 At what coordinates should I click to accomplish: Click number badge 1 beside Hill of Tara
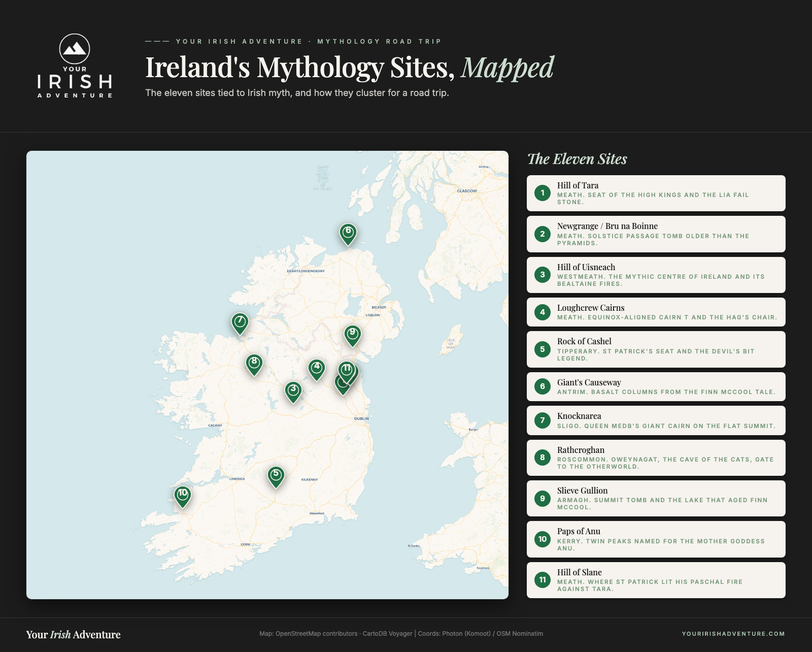coord(543,193)
